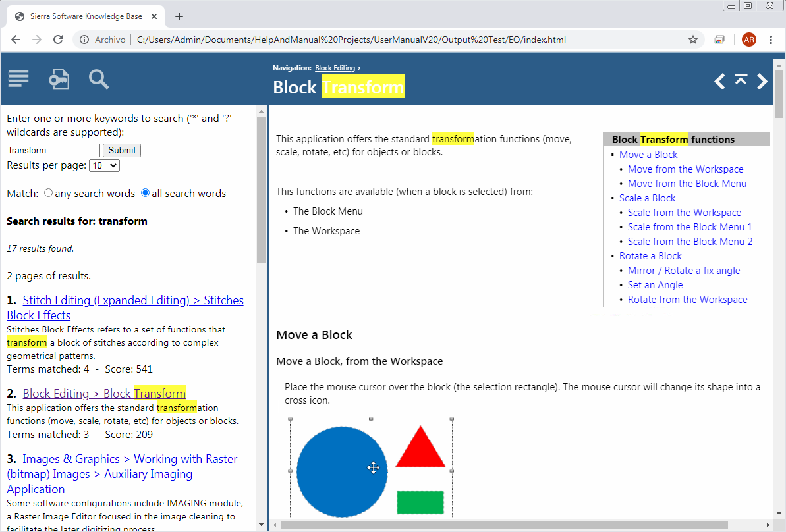This screenshot has width=786, height=532.
Task: Select 'any search words' radio option
Action: [48, 193]
